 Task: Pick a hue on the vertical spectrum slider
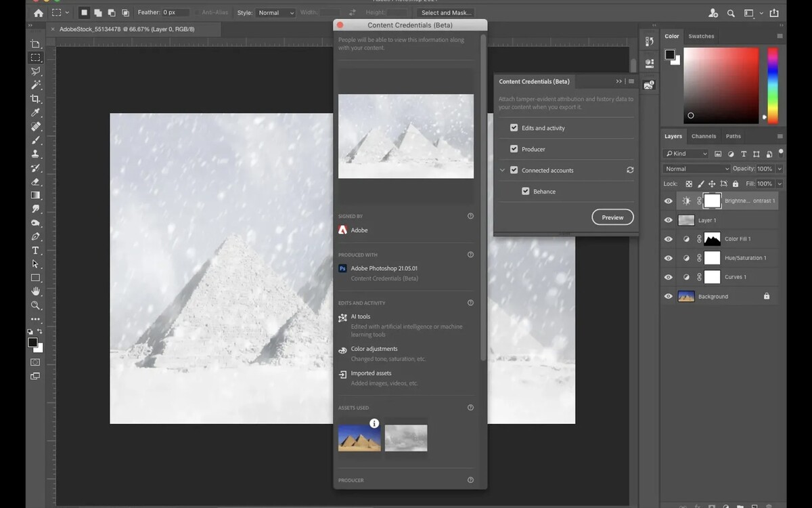tap(773, 85)
